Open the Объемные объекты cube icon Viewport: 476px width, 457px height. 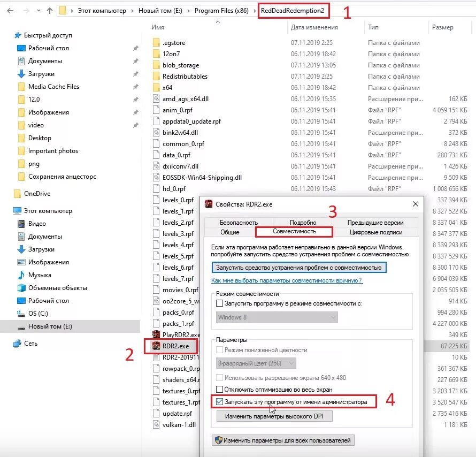click(21, 288)
